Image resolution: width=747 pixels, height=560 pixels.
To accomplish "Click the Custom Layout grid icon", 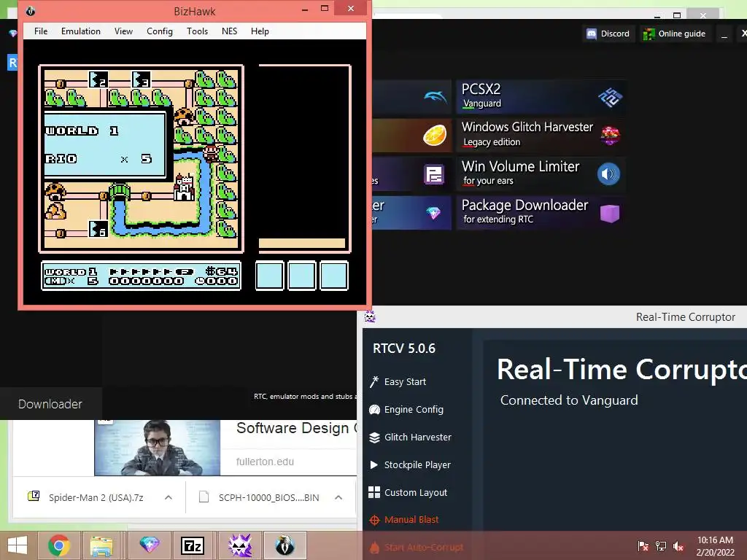I will pos(374,492).
